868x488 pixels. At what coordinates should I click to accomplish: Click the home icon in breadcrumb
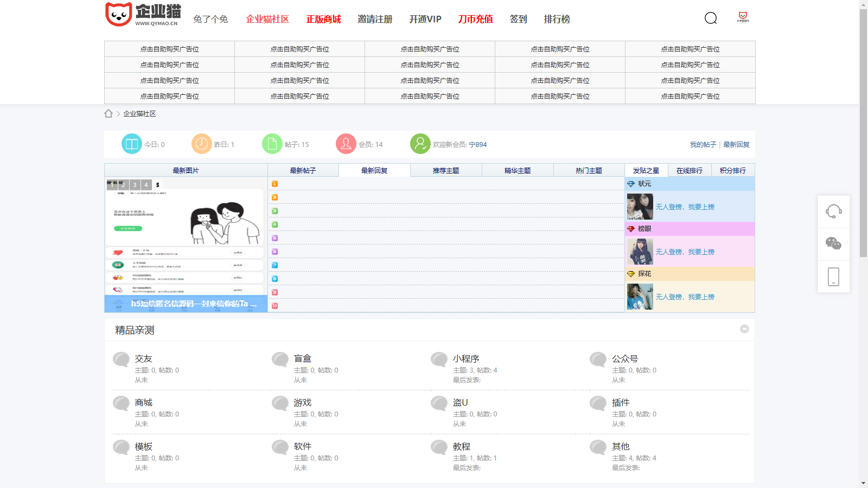click(x=108, y=113)
